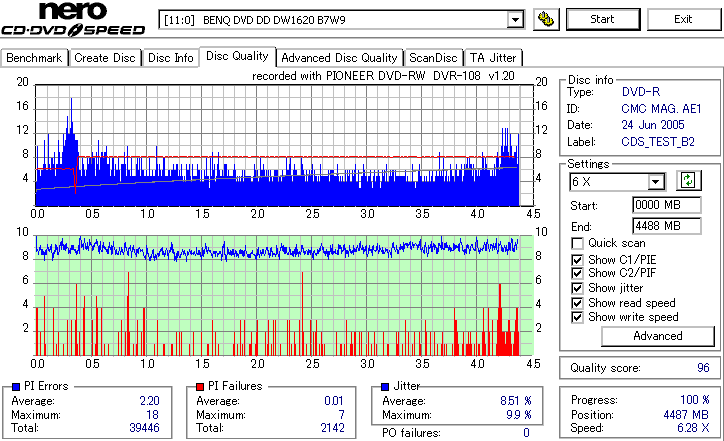
Task: Click the label value CDS_TEST_B2
Action: pyautogui.click(x=658, y=142)
